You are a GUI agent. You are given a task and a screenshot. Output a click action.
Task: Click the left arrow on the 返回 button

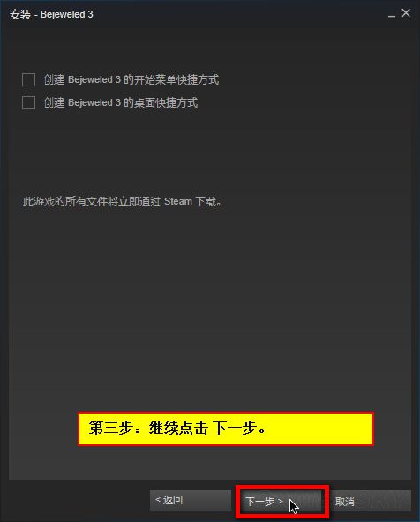[158, 499]
